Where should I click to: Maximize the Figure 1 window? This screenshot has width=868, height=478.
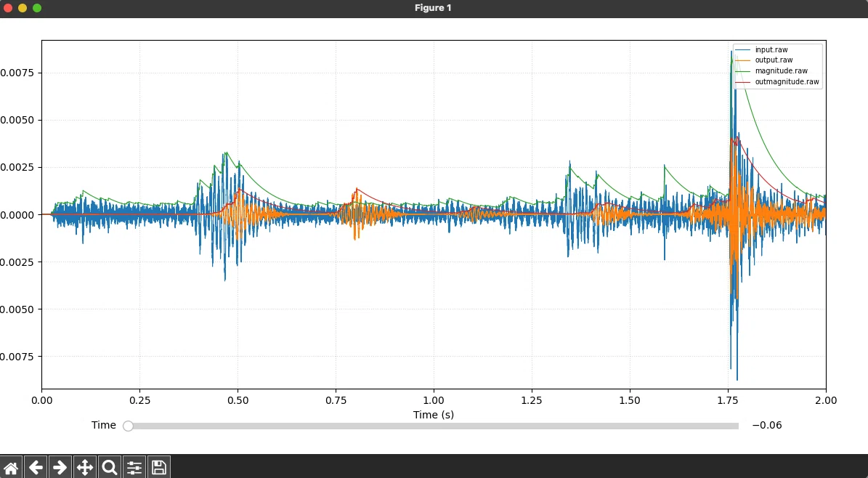(x=37, y=8)
